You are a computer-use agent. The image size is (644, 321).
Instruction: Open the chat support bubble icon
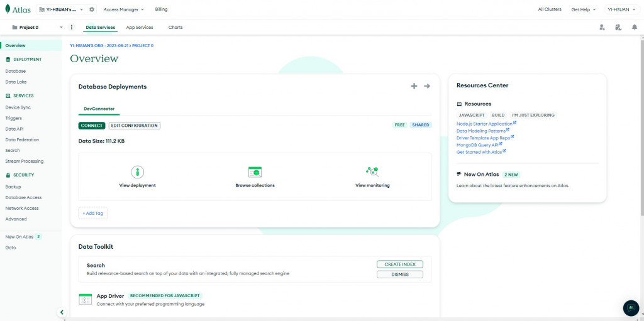point(631,308)
